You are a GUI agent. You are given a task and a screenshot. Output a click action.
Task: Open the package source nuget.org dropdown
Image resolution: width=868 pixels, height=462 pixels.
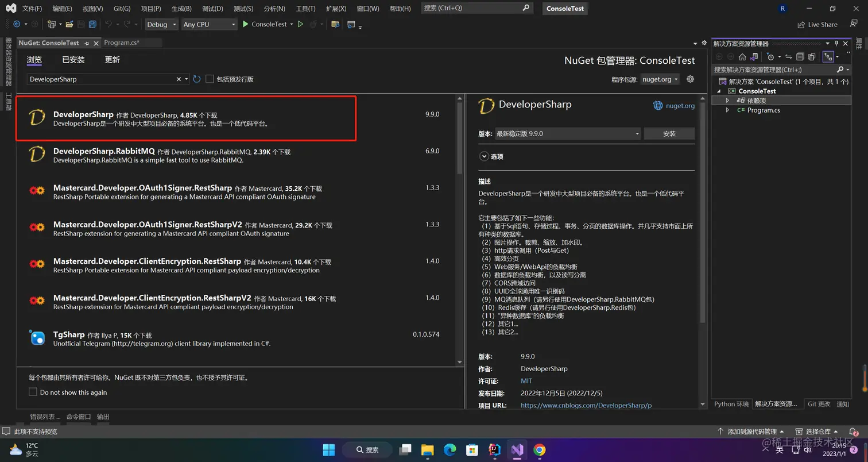pyautogui.click(x=660, y=79)
